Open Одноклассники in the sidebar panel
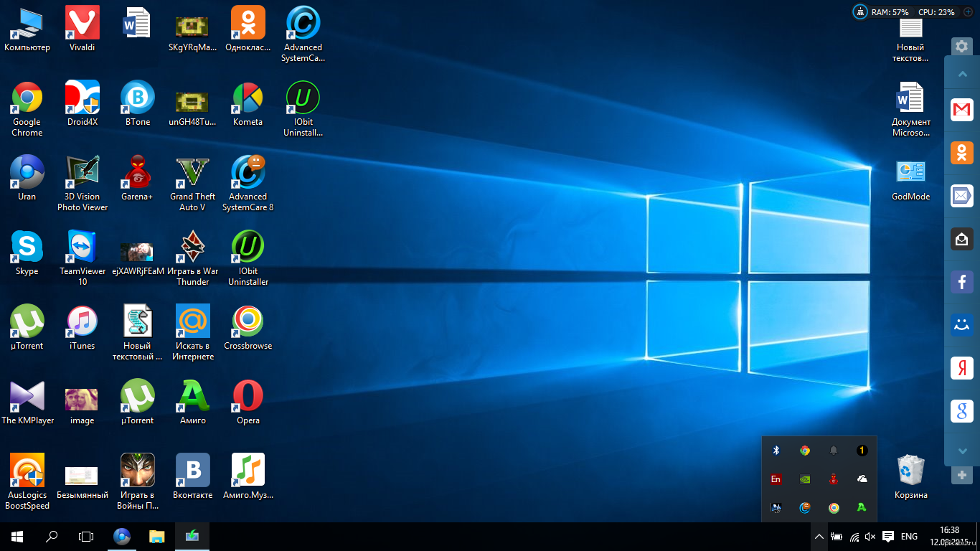Image resolution: width=980 pixels, height=551 pixels. click(x=962, y=153)
